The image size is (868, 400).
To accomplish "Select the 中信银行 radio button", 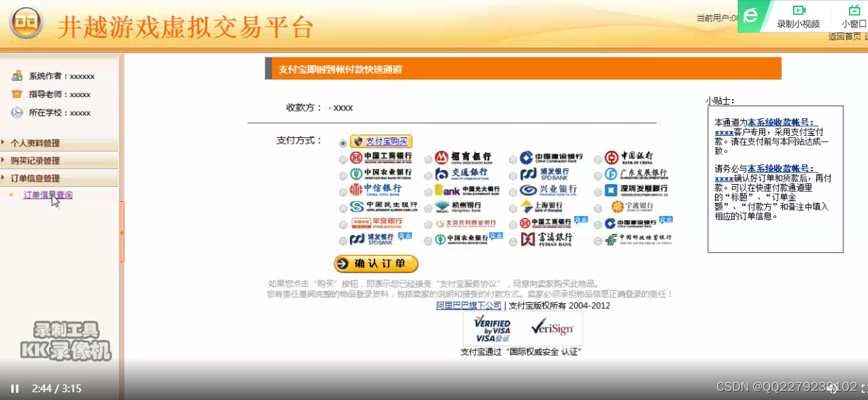I will point(343,191).
